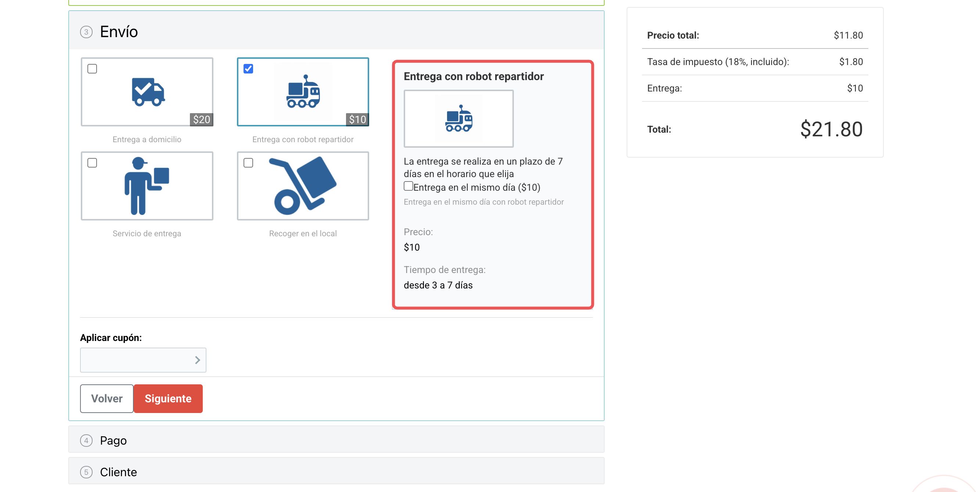Click the $21.80 total amount
This screenshot has height=492, width=980.
[x=831, y=129]
